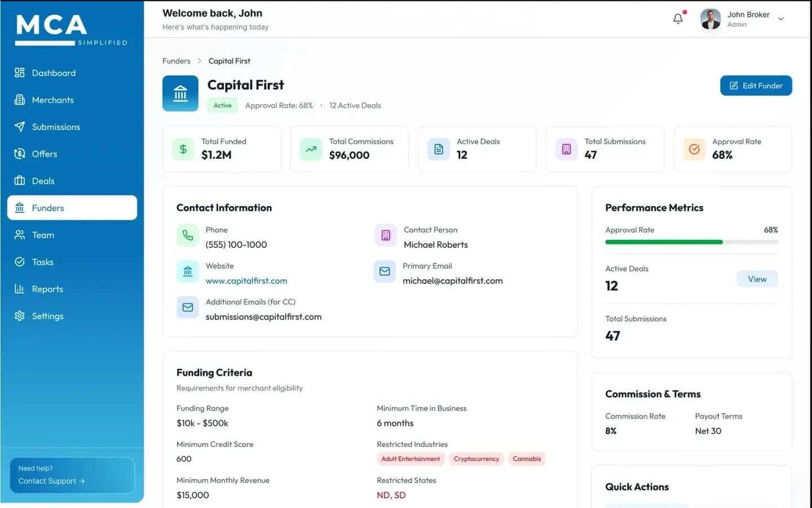
Task: Click the $10k - $500k funding range
Action: (202, 423)
